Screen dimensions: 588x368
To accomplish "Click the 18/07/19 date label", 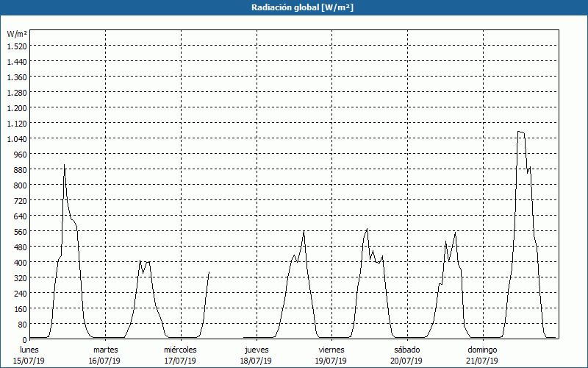I will coord(256,361).
